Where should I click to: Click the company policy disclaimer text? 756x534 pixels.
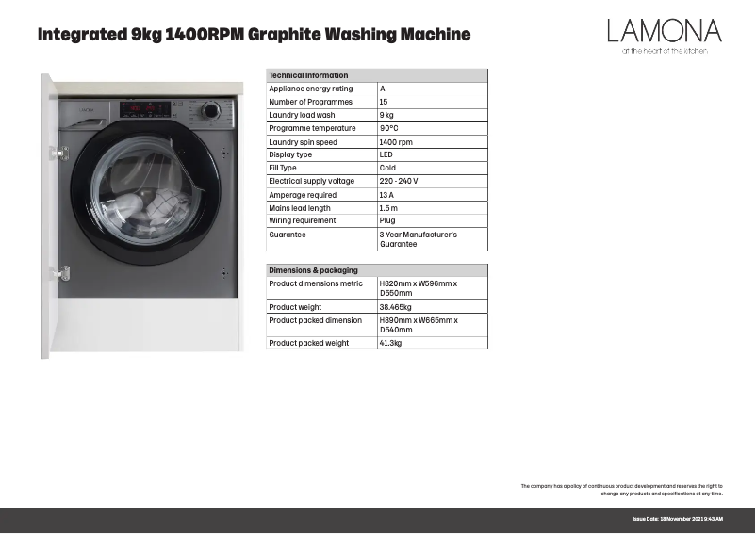pyautogui.click(x=621, y=490)
